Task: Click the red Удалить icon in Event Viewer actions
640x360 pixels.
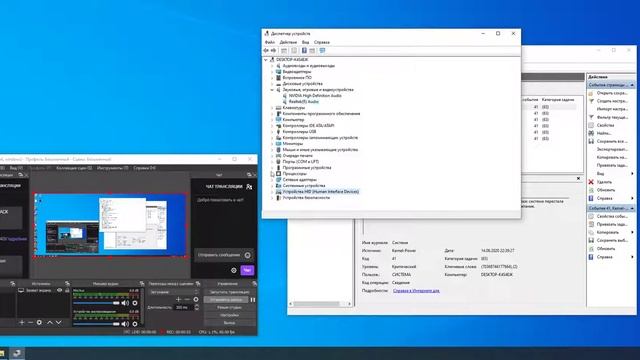Action: tap(591, 182)
